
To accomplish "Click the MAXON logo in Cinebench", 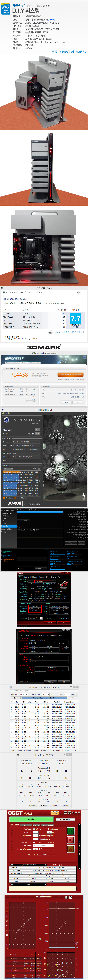I will 15,503.
